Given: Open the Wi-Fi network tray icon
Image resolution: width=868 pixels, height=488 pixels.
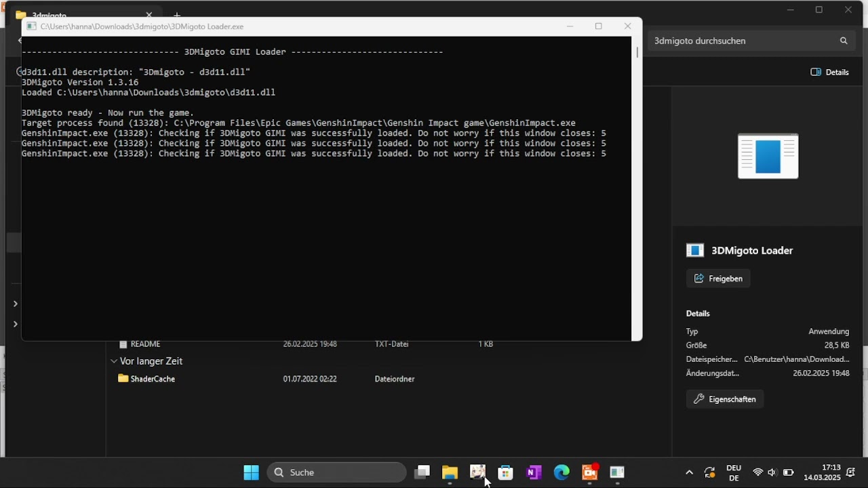Looking at the screenshot, I should click(758, 472).
